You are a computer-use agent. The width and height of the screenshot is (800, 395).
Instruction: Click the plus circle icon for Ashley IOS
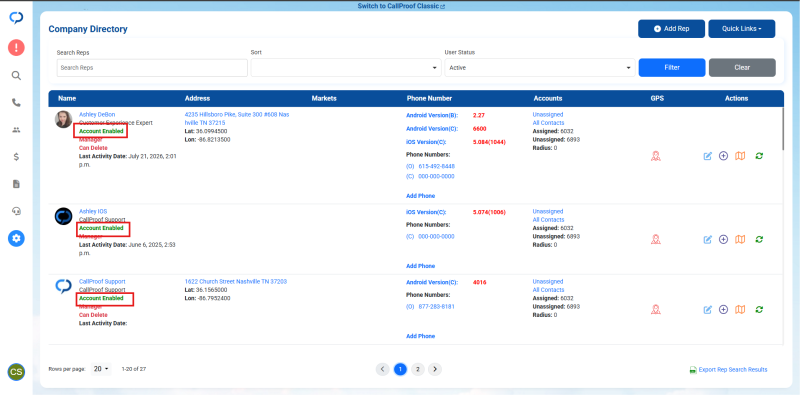pos(723,239)
